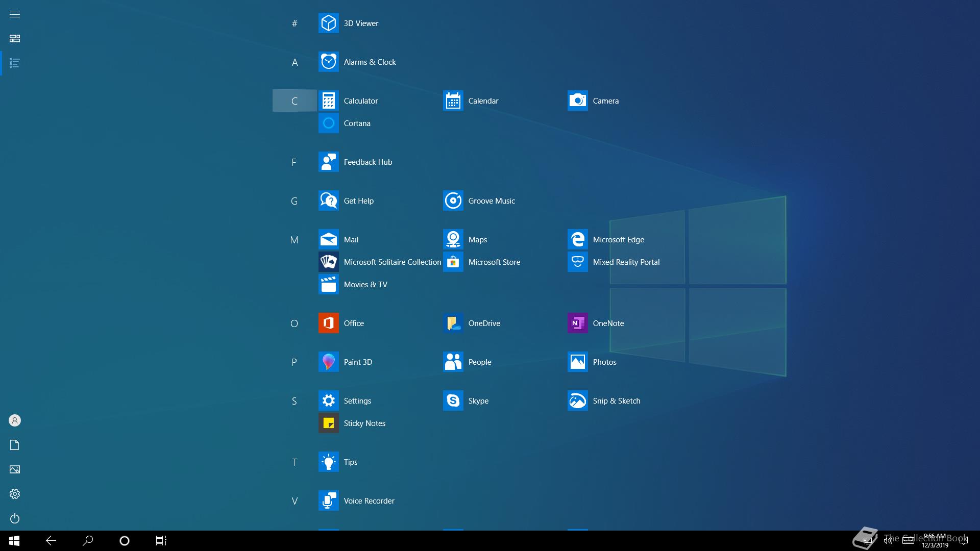Open the Action Center notifications icon
980x551 pixels.
[x=964, y=541]
